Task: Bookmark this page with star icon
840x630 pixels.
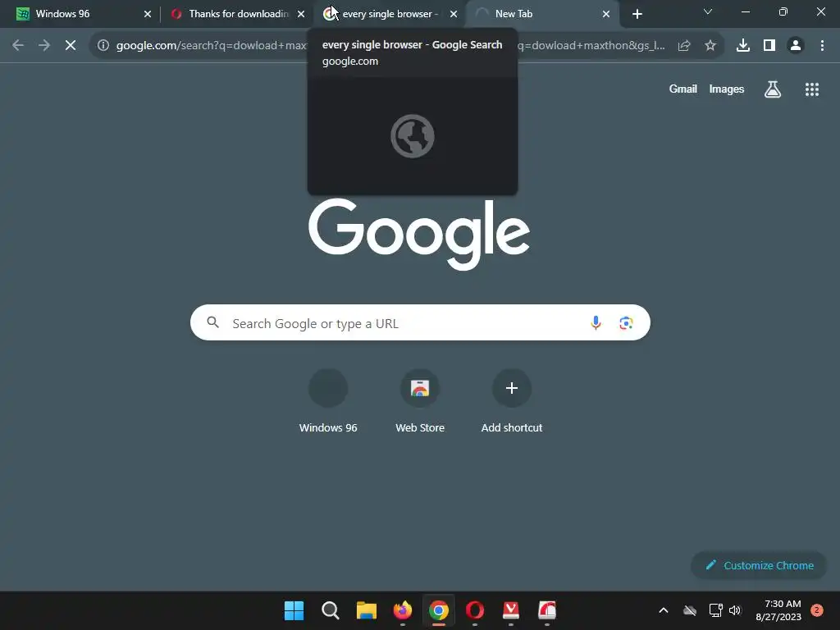Action: 710,46
